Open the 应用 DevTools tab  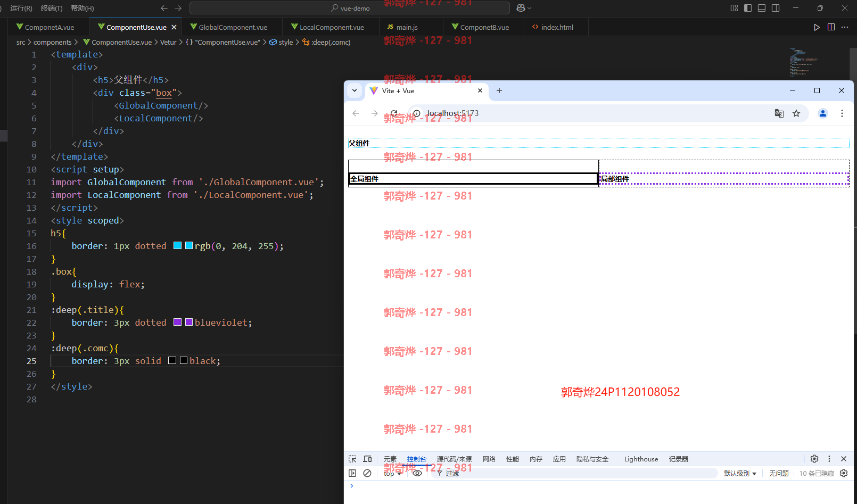pos(559,459)
